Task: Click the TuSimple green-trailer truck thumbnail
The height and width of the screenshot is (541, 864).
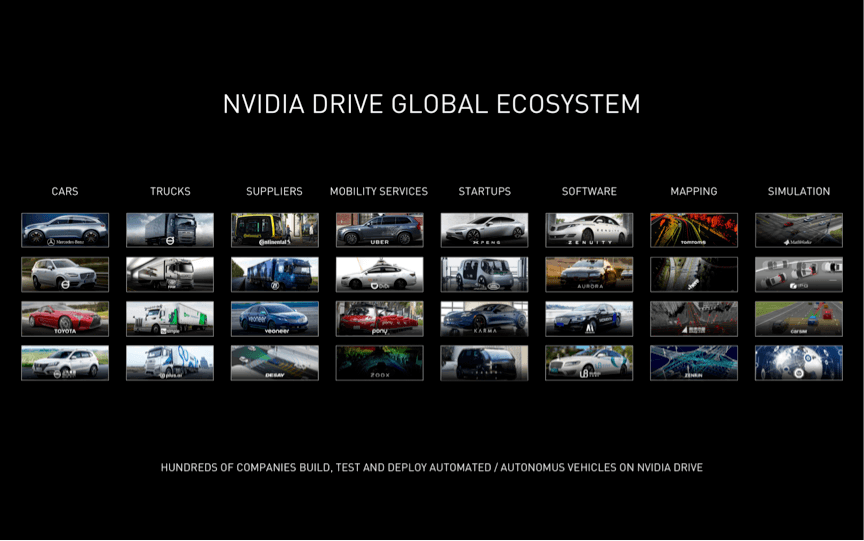Action: tap(170, 318)
